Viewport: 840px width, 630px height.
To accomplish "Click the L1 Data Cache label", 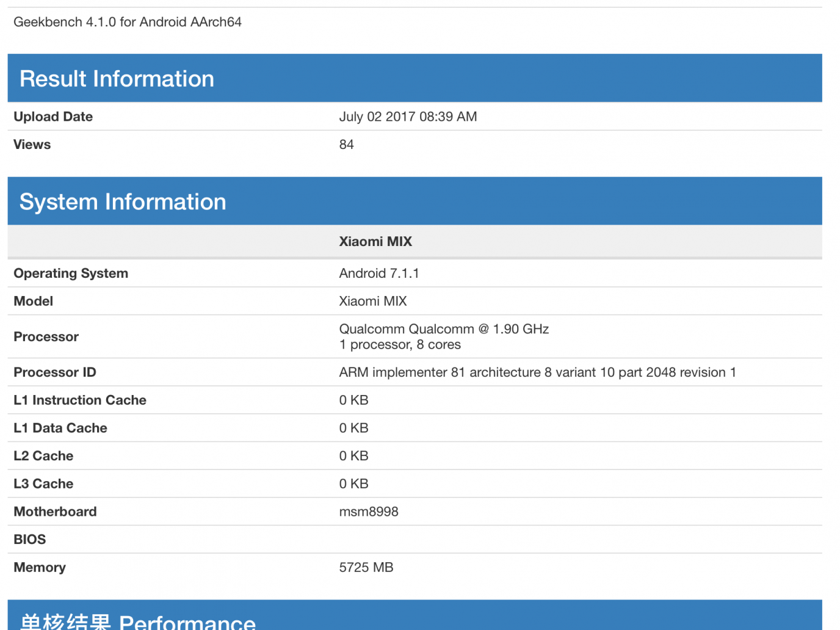I will click(60, 428).
